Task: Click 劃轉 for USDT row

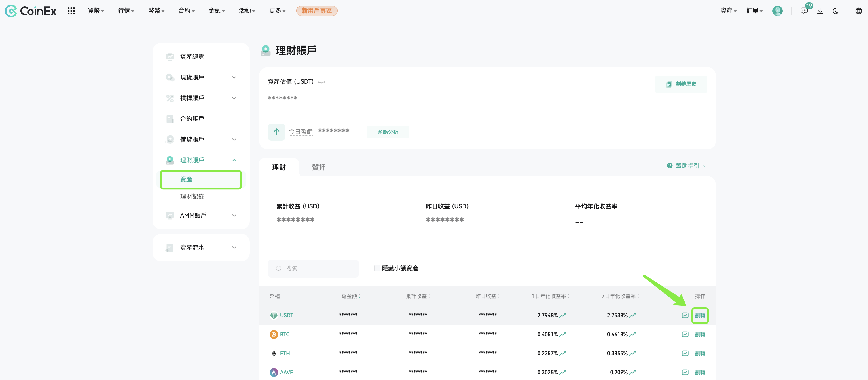Action: point(700,316)
